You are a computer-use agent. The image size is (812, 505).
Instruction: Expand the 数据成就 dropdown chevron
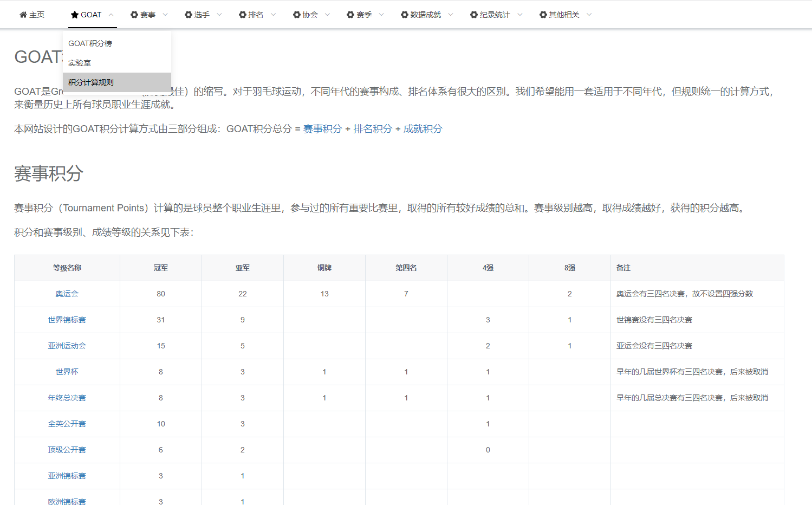(x=451, y=15)
